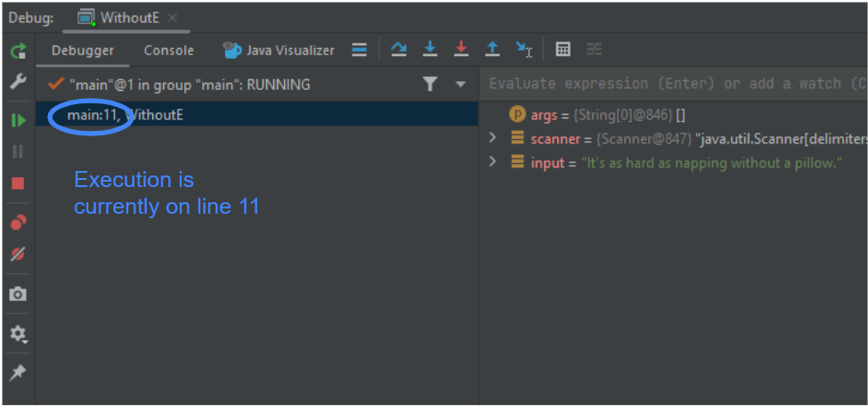Open the thread selector dropdown arrow
The image size is (868, 407).
(460, 84)
